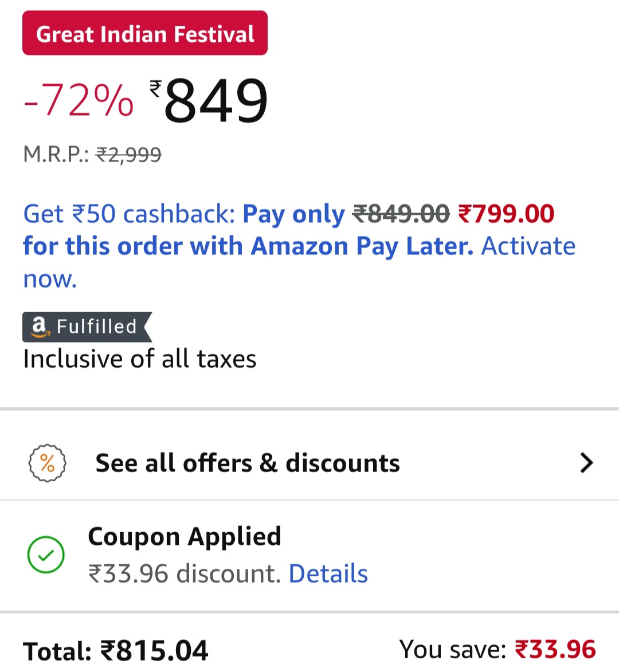619x672 pixels.
Task: Click the -72% discount percentage
Action: (79, 101)
